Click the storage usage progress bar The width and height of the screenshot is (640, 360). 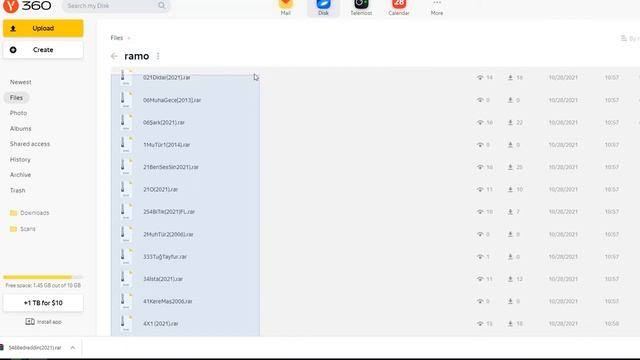tap(43, 277)
